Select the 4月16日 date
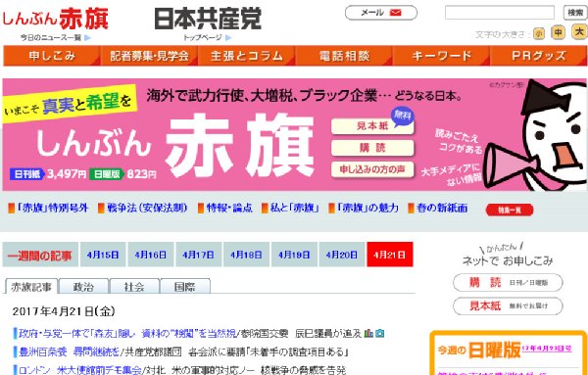 [x=150, y=255]
